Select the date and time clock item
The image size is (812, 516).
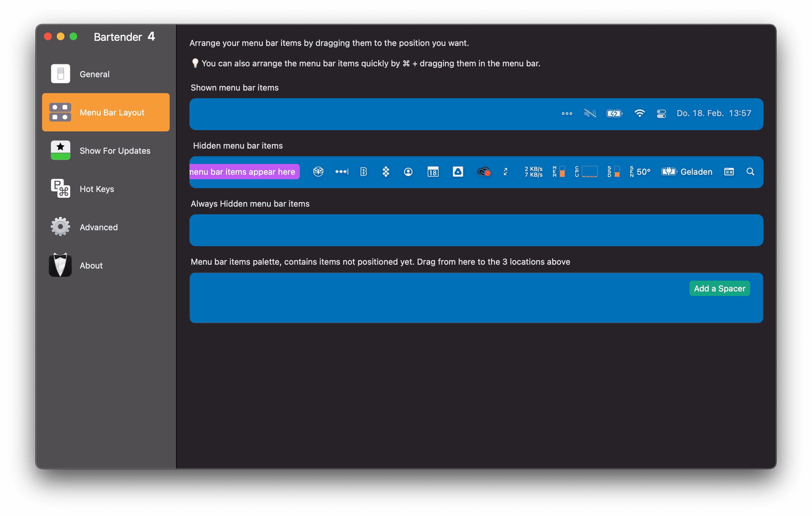[x=714, y=113]
